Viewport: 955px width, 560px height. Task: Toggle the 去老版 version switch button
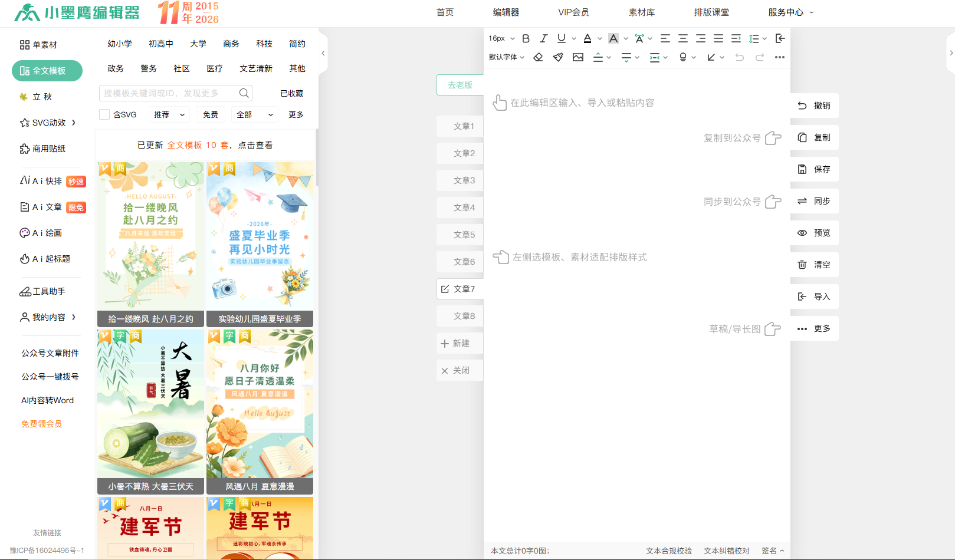pyautogui.click(x=460, y=85)
